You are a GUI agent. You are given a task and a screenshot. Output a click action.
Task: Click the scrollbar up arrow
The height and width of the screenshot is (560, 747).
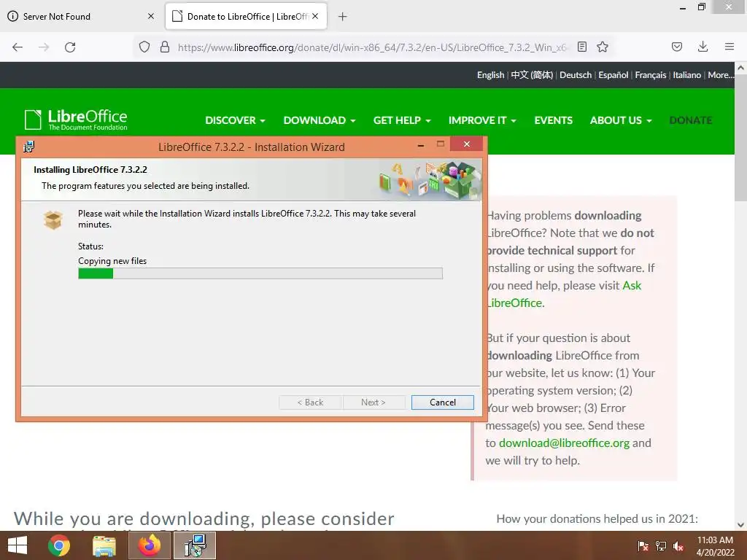point(740,68)
